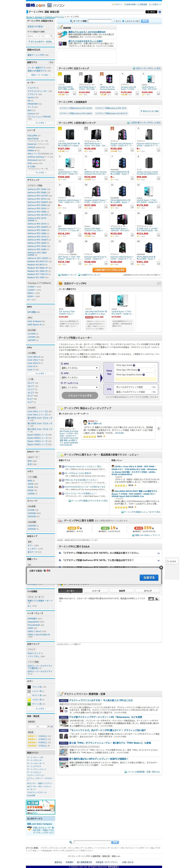Filter by 空冷 CPU cooler
188x868 pixels.
click(x=30, y=461)
